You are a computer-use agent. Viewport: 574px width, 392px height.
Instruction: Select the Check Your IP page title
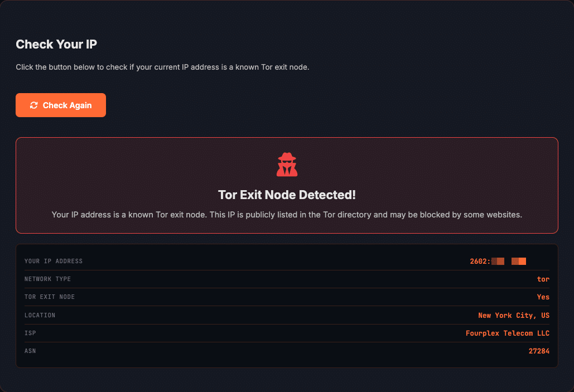[x=56, y=44]
